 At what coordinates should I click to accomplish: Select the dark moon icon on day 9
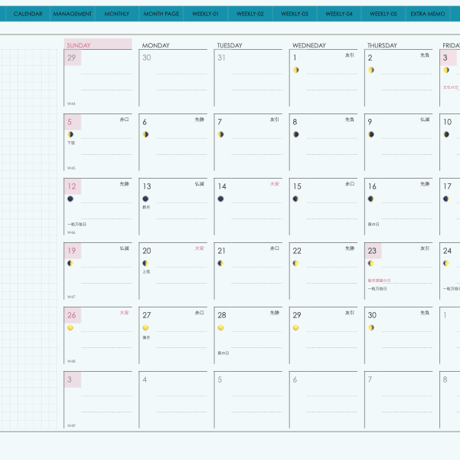click(x=371, y=134)
